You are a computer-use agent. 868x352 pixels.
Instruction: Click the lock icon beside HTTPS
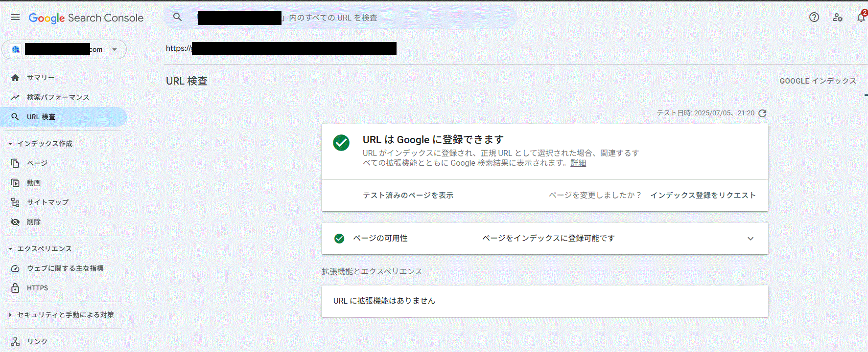(15, 288)
